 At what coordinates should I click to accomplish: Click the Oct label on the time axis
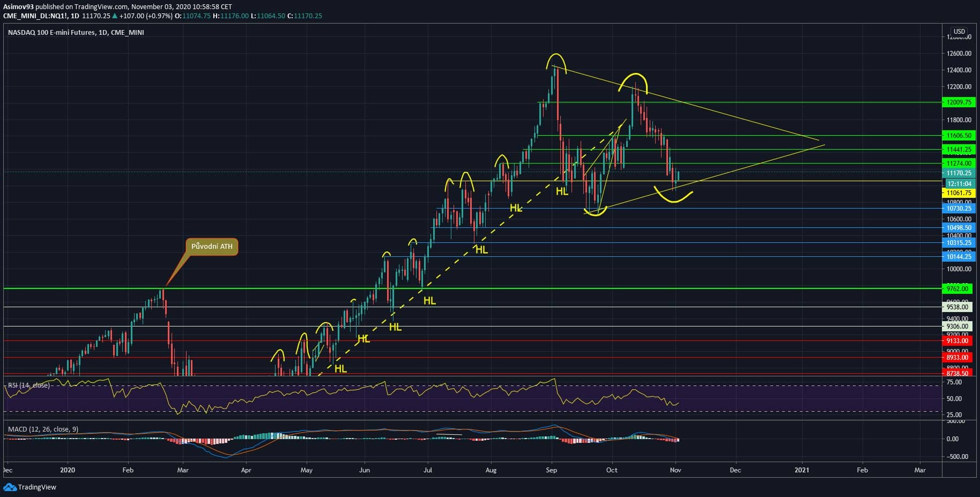tap(612, 470)
